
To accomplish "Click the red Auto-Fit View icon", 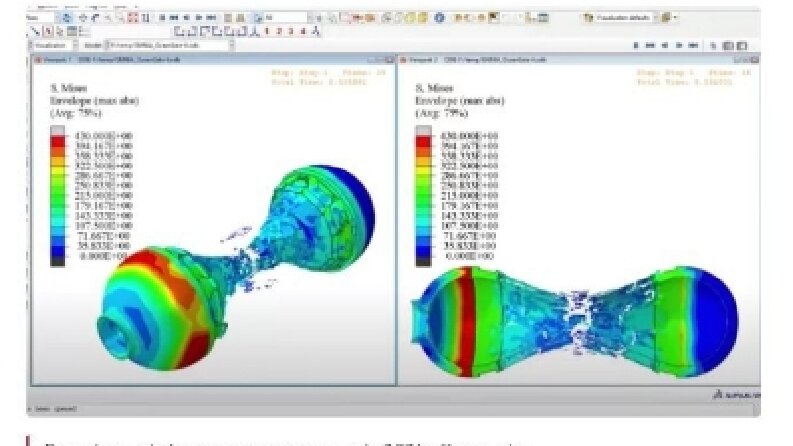I will pyautogui.click(x=133, y=18).
